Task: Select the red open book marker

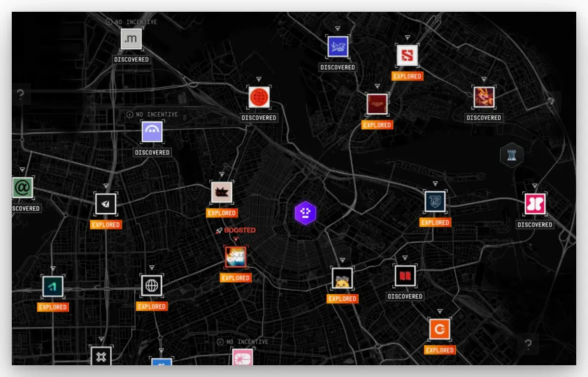Action: click(x=405, y=276)
